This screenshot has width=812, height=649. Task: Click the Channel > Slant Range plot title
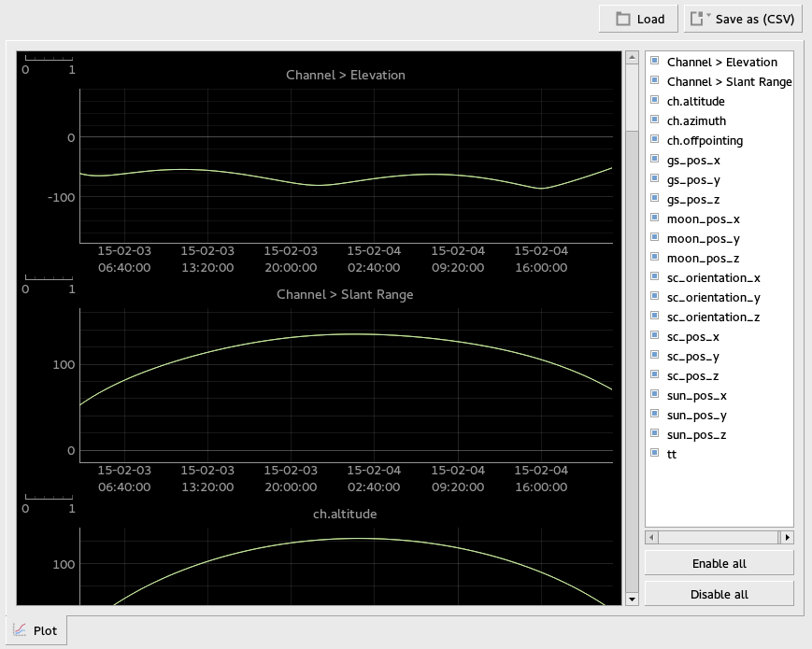(345, 294)
